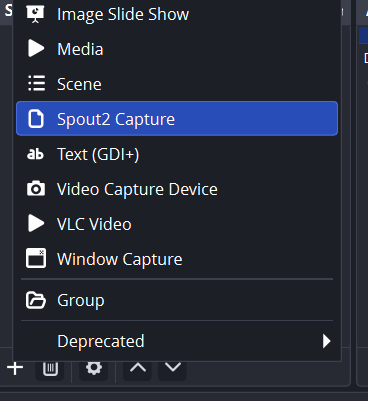The width and height of the screenshot is (368, 401).
Task: Move source up with the up arrow
Action: point(138,369)
